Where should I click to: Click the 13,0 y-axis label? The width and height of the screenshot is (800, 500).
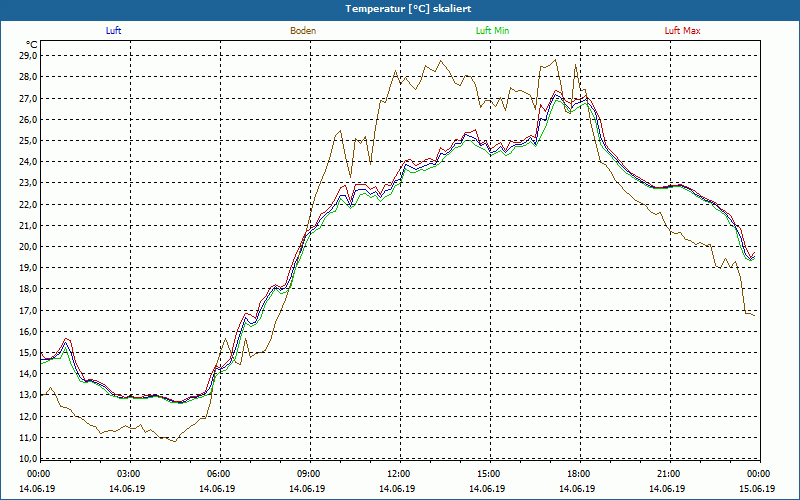click(x=29, y=395)
